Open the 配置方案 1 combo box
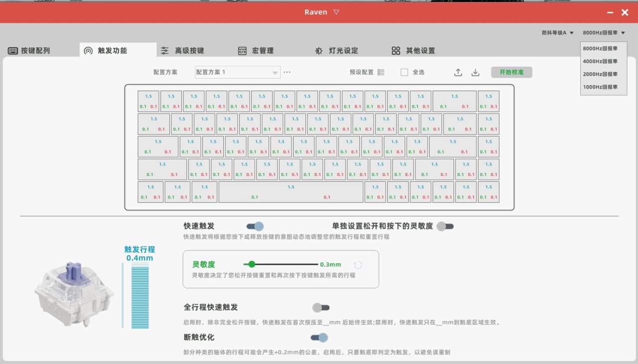The image size is (638, 364). click(x=237, y=72)
